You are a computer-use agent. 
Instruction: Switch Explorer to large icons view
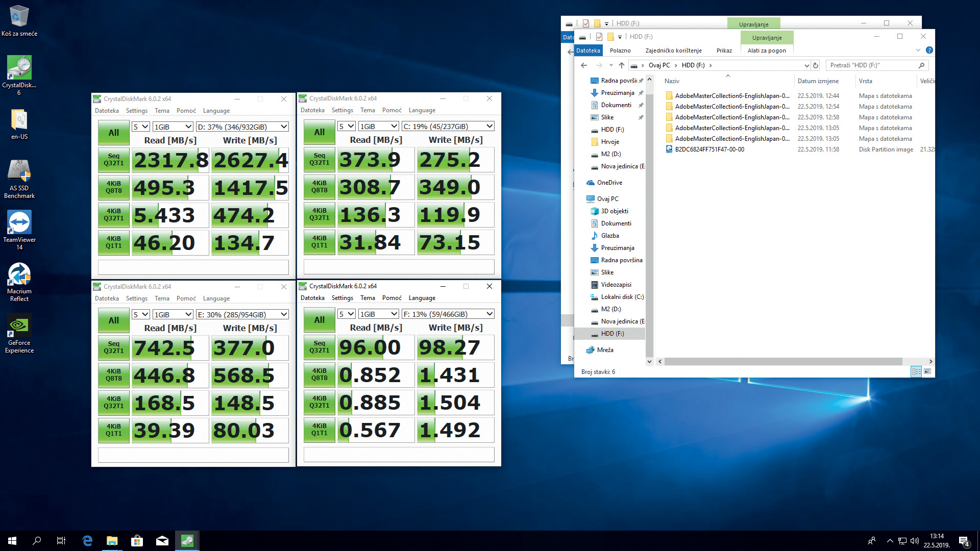[927, 372]
